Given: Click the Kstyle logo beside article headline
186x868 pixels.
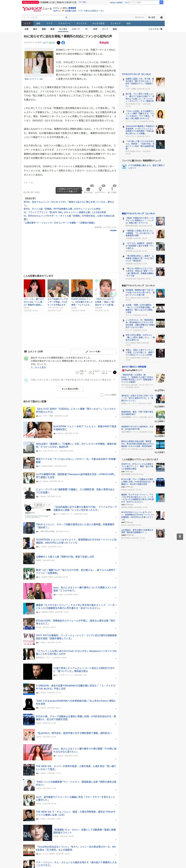Looking at the screenshot, I should pos(104,42).
